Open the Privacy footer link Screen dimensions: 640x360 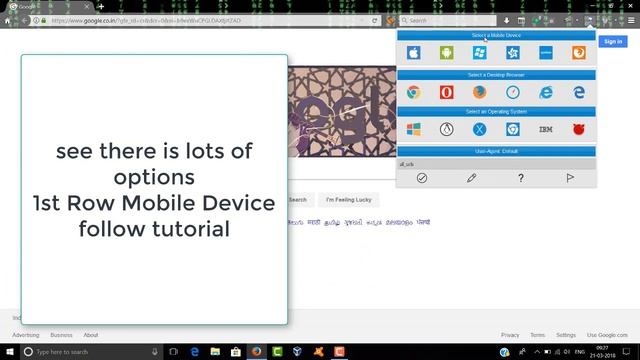pyautogui.click(x=510, y=335)
